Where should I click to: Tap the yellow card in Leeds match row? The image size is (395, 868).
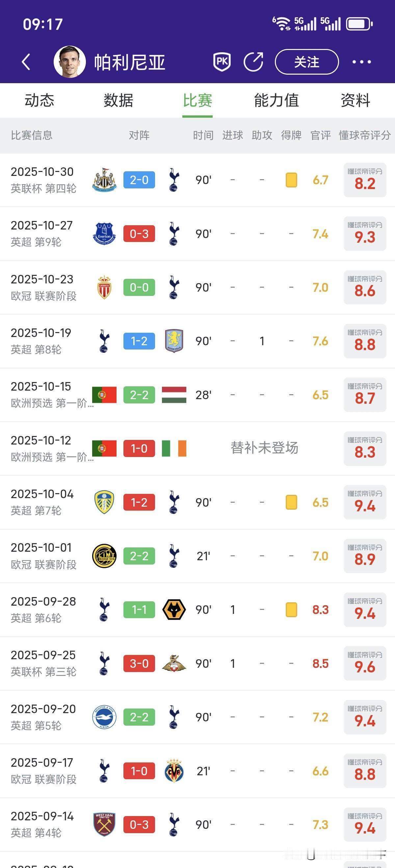pyautogui.click(x=291, y=502)
